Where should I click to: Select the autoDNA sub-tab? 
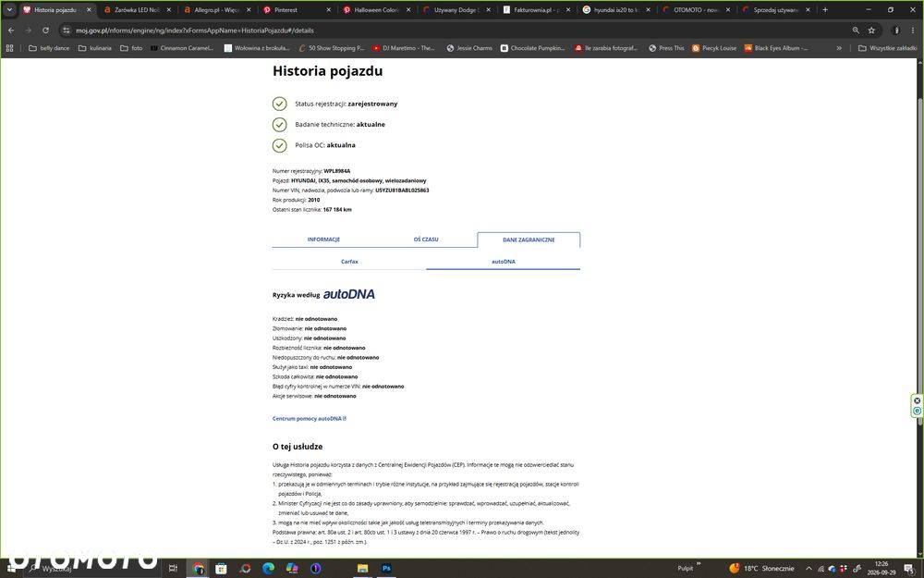tap(504, 262)
